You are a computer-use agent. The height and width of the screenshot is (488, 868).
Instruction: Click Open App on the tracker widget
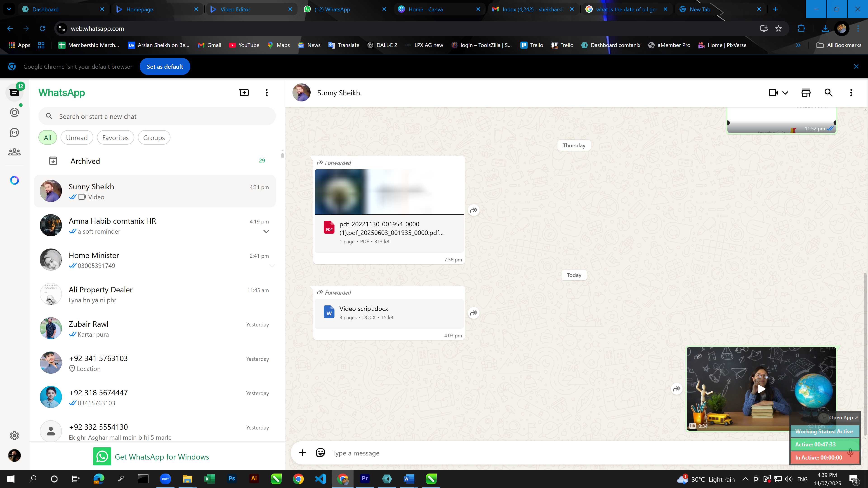tap(843, 418)
